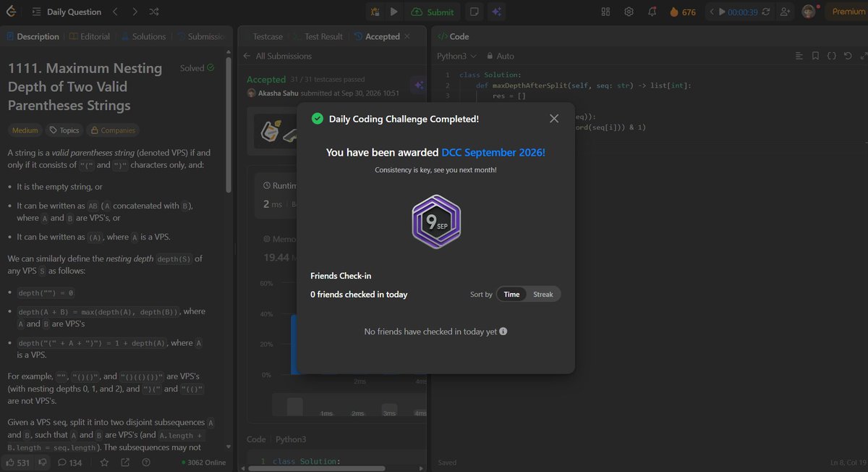The width and height of the screenshot is (868, 472).
Task: Close the Daily Coding Challenge Completed dialog
Action: pos(554,119)
